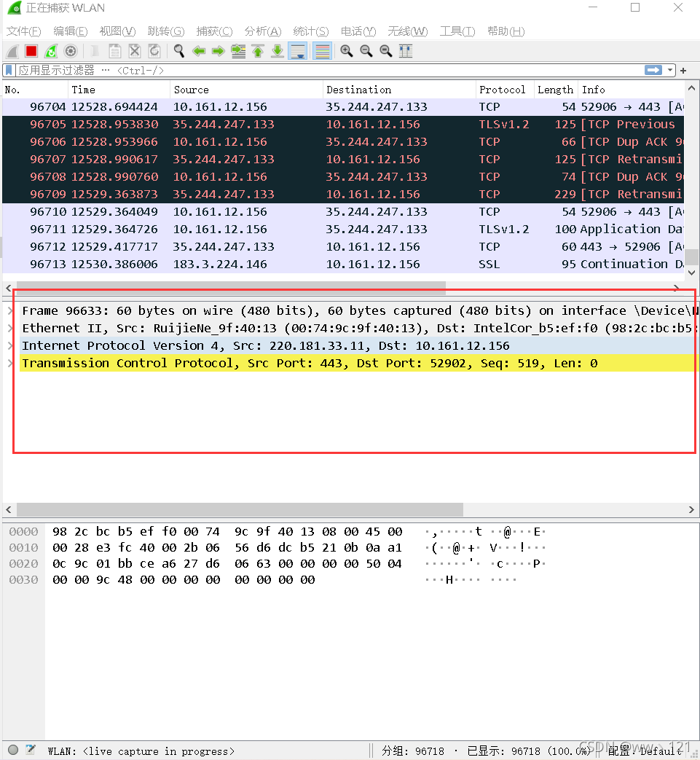Restart the current capture
This screenshot has width=700, height=760.
(51, 51)
